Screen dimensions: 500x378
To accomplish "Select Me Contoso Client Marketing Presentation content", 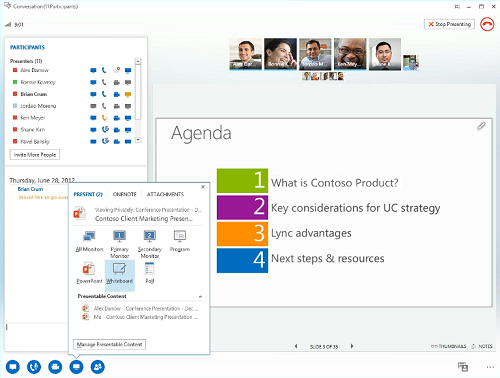I will pyautogui.click(x=140, y=317).
